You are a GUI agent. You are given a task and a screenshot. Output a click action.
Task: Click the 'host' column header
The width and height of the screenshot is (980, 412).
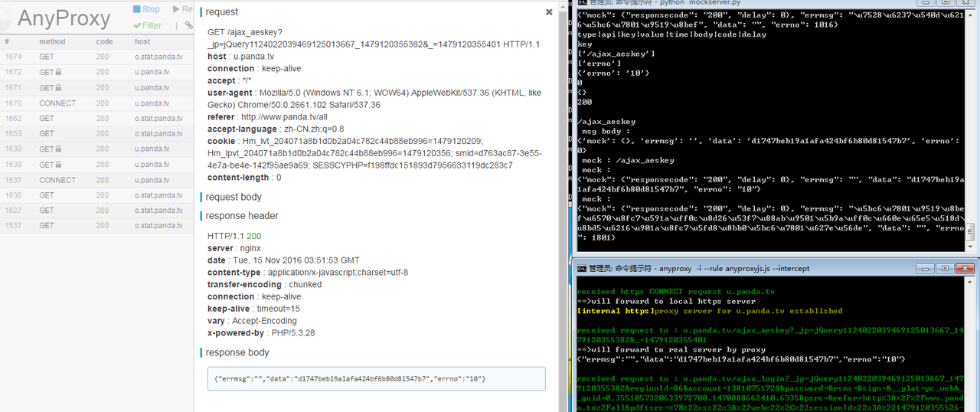point(142,41)
